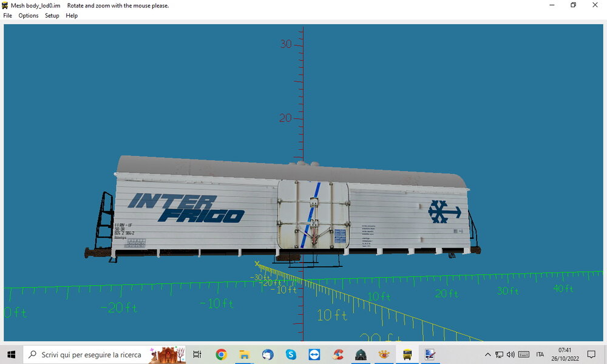The height and width of the screenshot is (364, 607).
Task: Change the ITA input language
Action: click(x=540, y=354)
